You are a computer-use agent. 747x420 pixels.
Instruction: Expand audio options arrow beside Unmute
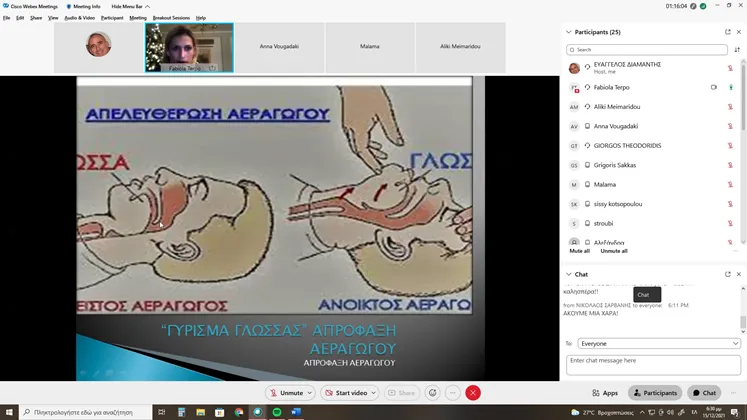point(311,393)
